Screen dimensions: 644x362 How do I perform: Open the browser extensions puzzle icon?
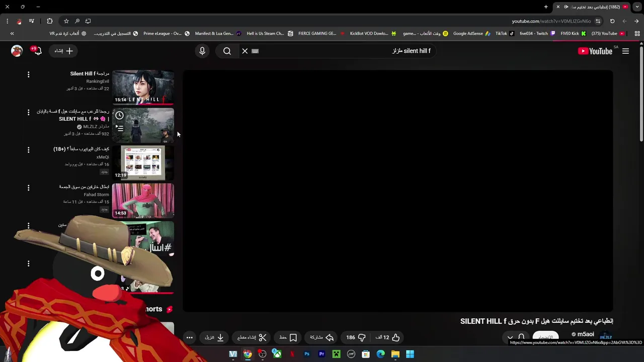50,21
